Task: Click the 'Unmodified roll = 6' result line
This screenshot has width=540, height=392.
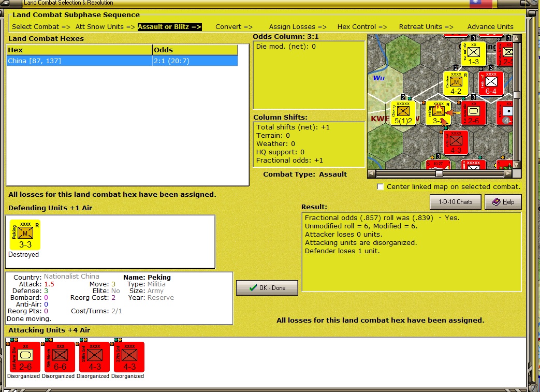Action: click(x=361, y=226)
